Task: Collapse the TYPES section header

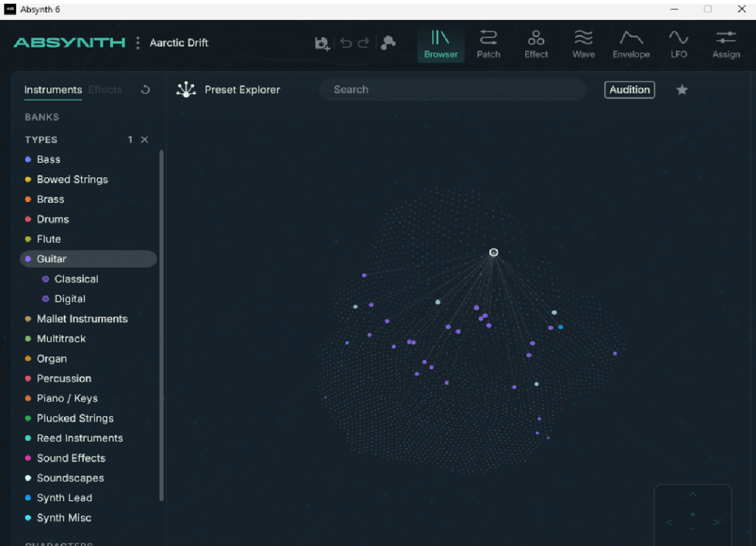Action: 41,139
